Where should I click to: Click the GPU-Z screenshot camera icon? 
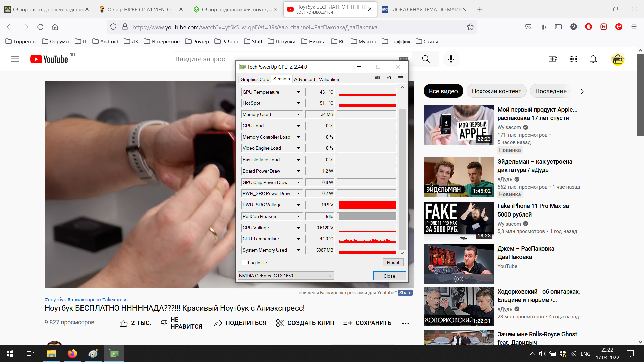click(378, 78)
